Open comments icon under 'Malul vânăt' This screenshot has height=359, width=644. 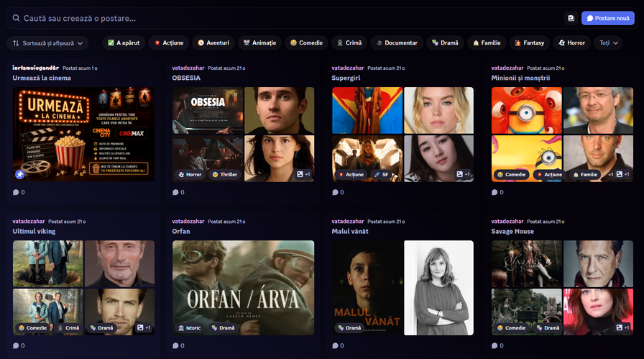(335, 345)
